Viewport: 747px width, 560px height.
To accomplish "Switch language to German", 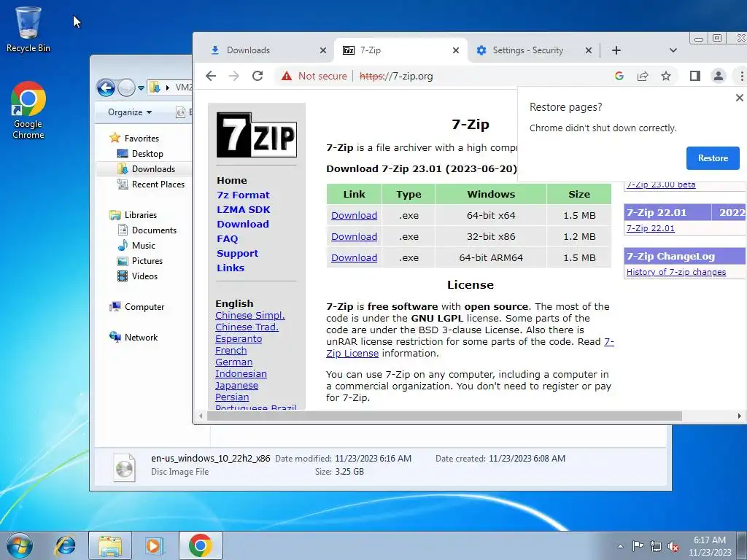I will pyautogui.click(x=234, y=362).
